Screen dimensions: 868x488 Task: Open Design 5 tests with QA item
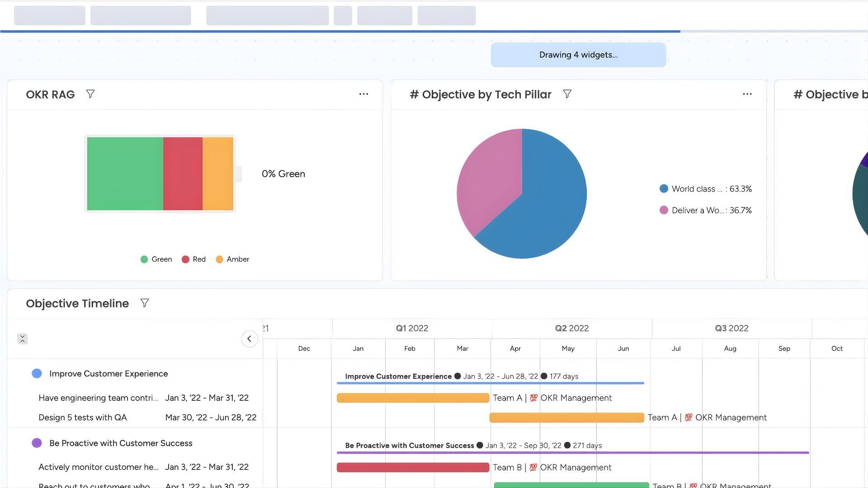tap(83, 418)
